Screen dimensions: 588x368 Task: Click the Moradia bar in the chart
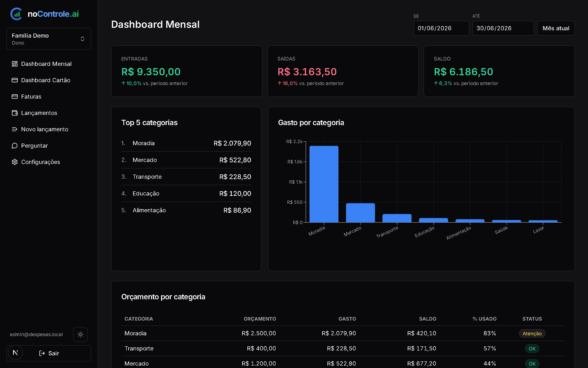tap(324, 184)
